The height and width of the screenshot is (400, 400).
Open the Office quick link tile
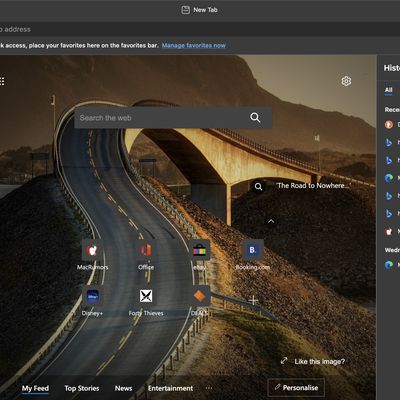pyautogui.click(x=146, y=250)
